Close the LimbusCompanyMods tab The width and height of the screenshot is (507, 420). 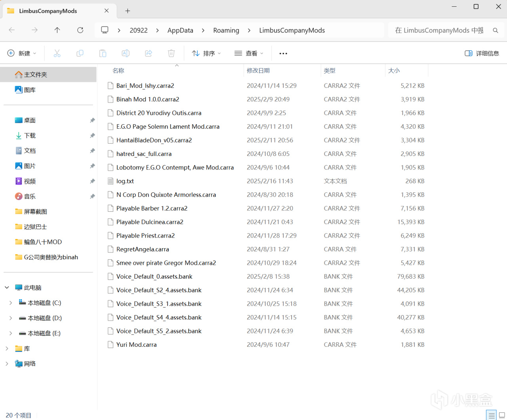[107, 11]
